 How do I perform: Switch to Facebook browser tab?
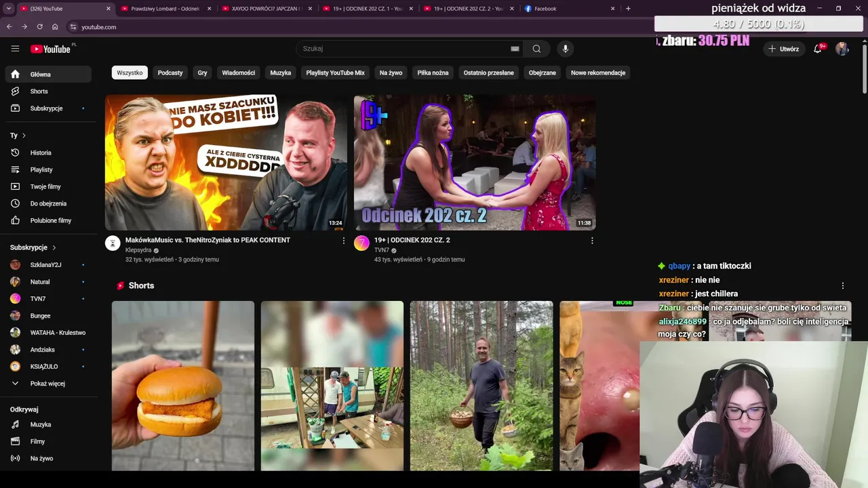point(570,9)
